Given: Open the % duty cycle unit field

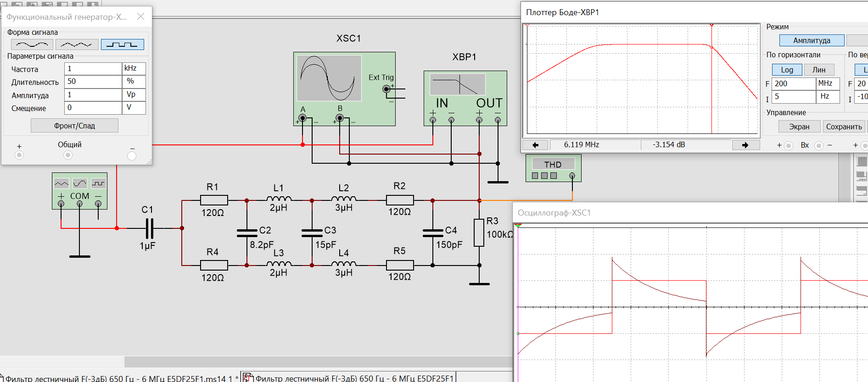Looking at the screenshot, I should click(134, 81).
